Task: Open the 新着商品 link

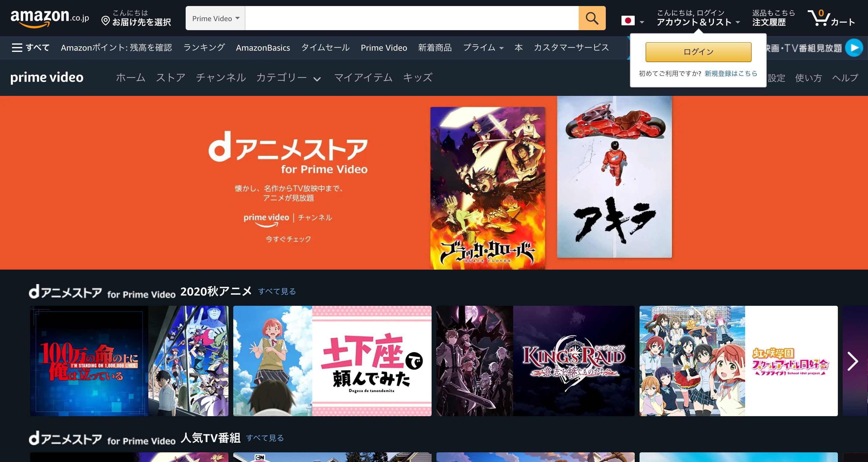Action: coord(435,48)
